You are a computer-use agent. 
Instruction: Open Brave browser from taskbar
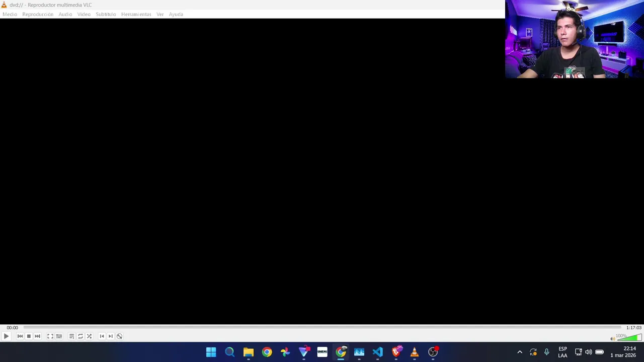[x=396, y=352]
